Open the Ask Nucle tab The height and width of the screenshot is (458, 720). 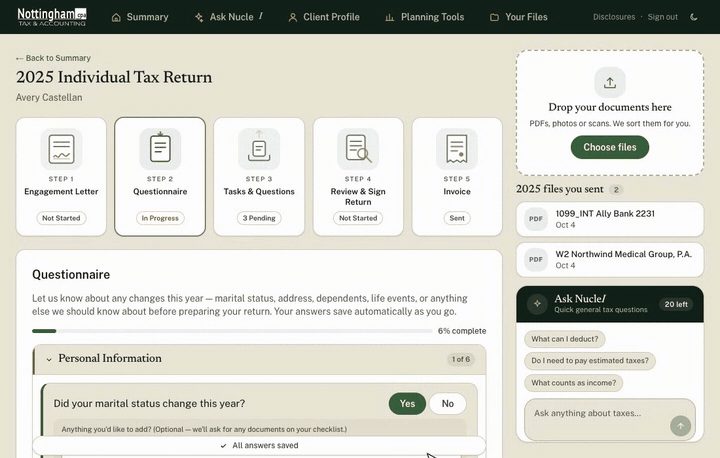click(229, 17)
